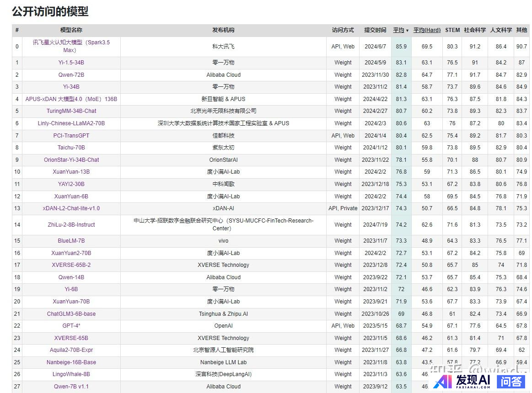
Task: Select the 北京光年无限科技有限公司 cell
Action: point(223,111)
